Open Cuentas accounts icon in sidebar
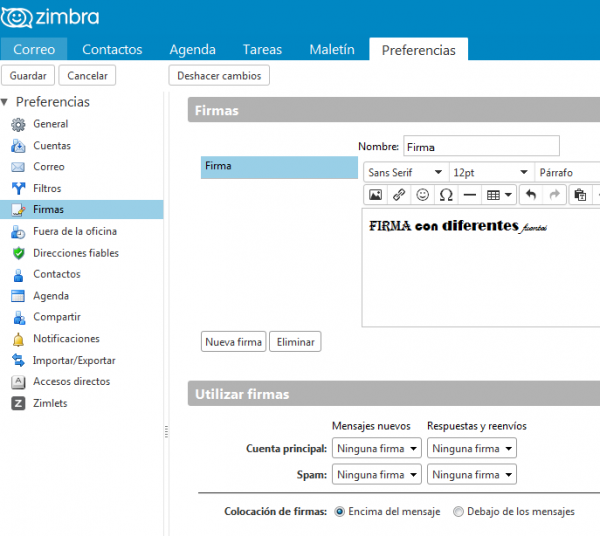The height and width of the screenshot is (536, 600). coord(18,146)
